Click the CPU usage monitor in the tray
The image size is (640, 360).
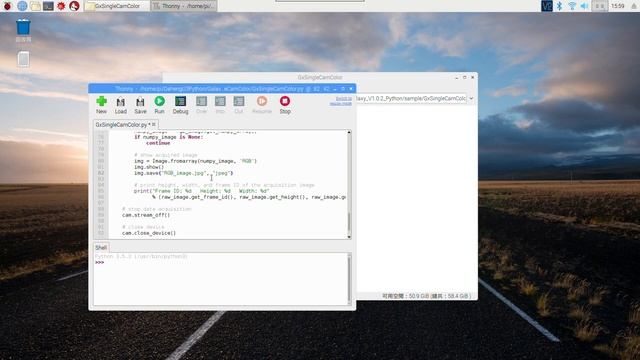pyautogui.click(x=599, y=6)
